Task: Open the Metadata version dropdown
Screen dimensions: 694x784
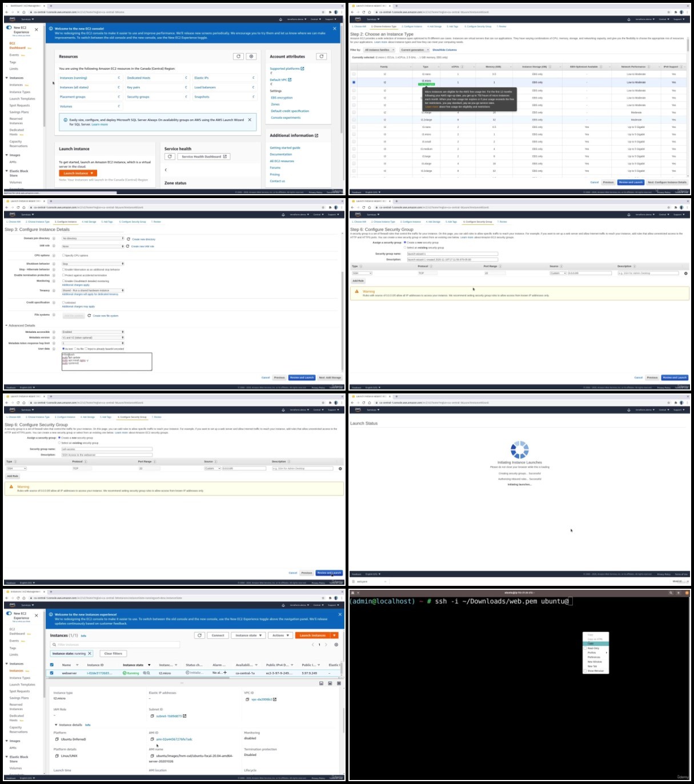Action: pos(93,337)
